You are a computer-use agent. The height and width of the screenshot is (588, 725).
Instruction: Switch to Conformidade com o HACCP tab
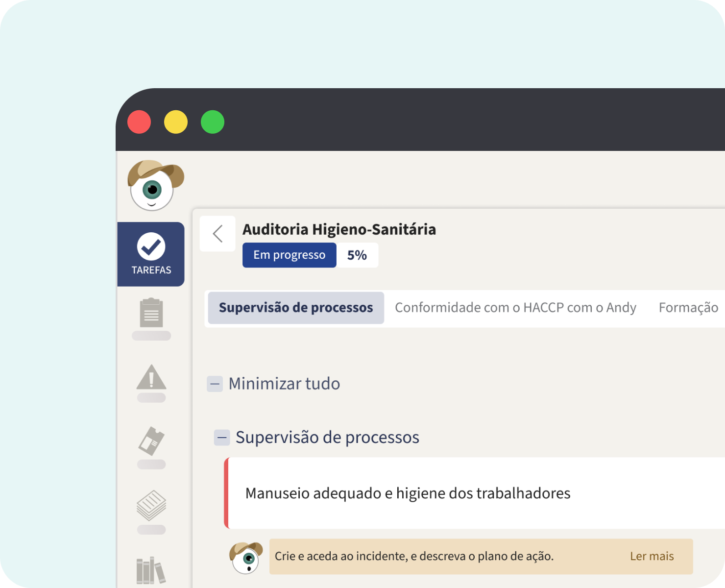tap(515, 308)
